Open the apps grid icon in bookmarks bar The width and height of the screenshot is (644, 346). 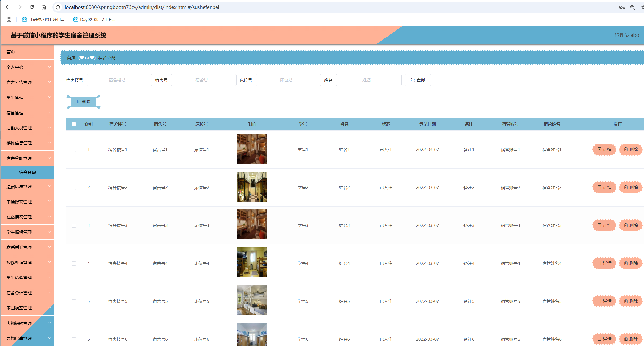point(9,19)
